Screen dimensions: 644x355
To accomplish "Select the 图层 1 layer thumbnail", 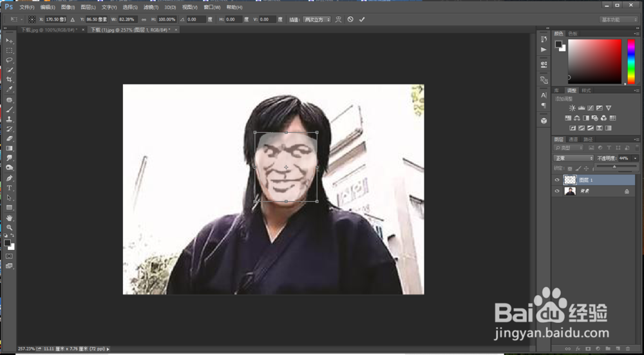I will tap(570, 180).
